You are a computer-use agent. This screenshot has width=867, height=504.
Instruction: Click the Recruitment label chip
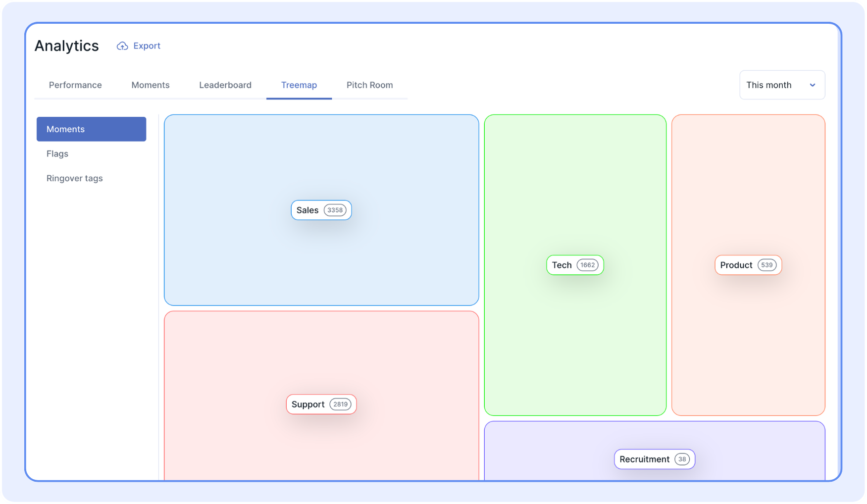[645, 459]
